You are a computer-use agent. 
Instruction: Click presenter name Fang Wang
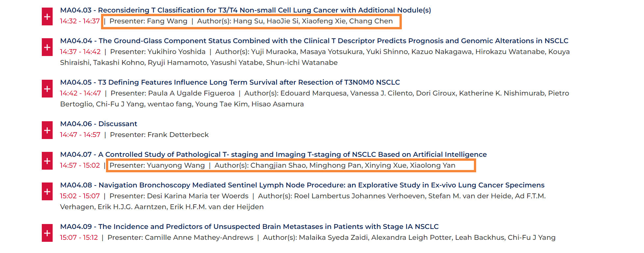click(167, 21)
